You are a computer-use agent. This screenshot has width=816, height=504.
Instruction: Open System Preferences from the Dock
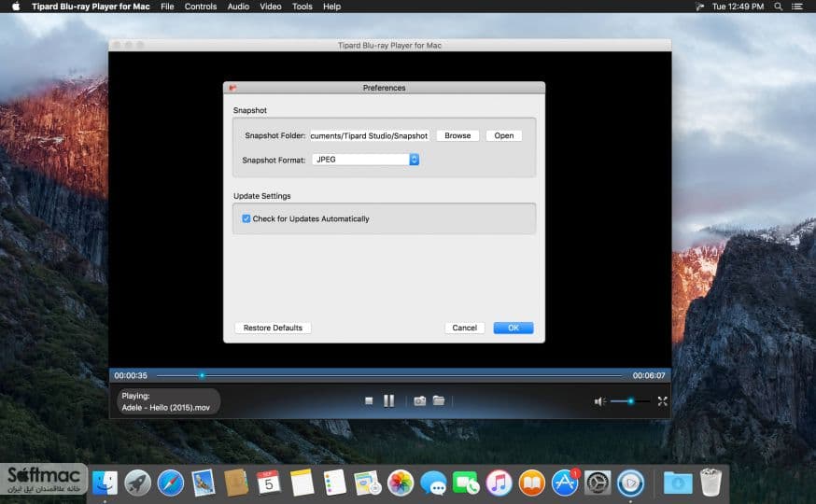coord(598,483)
